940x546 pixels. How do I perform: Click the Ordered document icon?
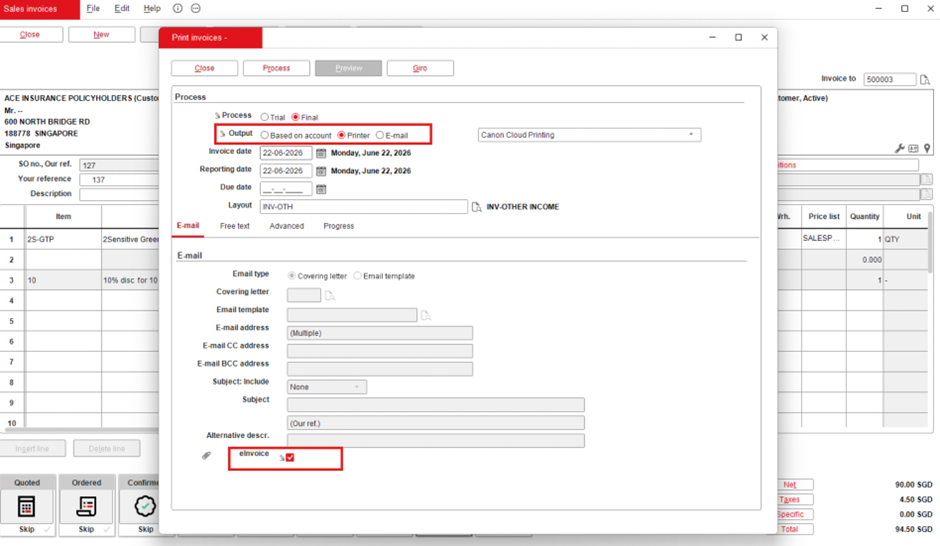(x=86, y=506)
